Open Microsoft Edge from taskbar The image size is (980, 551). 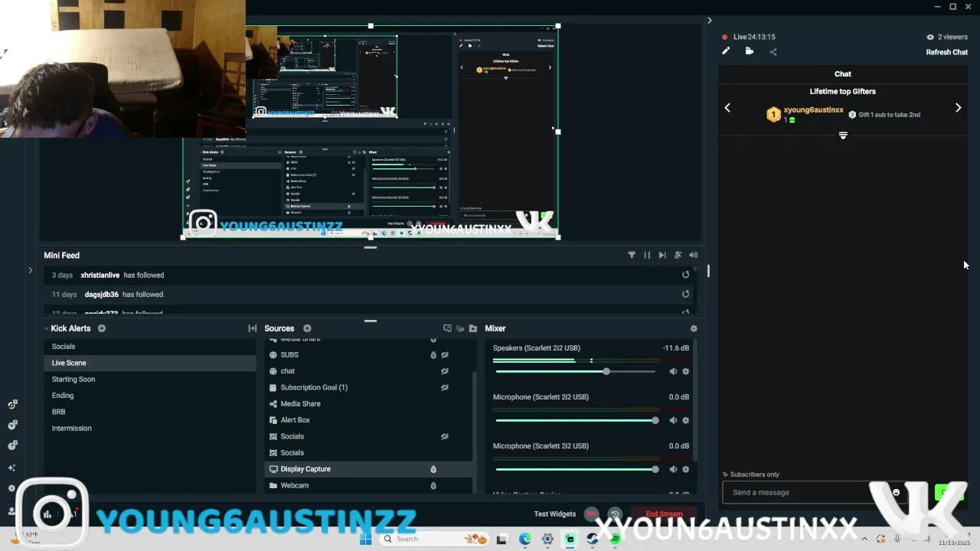[524, 539]
